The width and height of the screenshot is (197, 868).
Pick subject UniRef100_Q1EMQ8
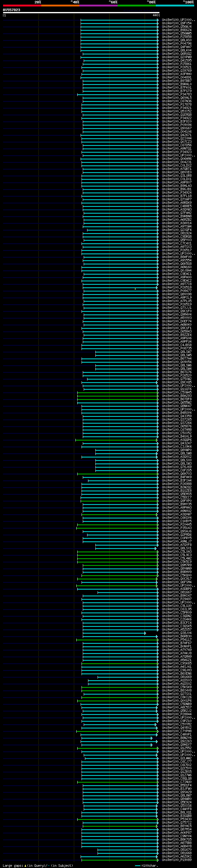coord(177,115)
